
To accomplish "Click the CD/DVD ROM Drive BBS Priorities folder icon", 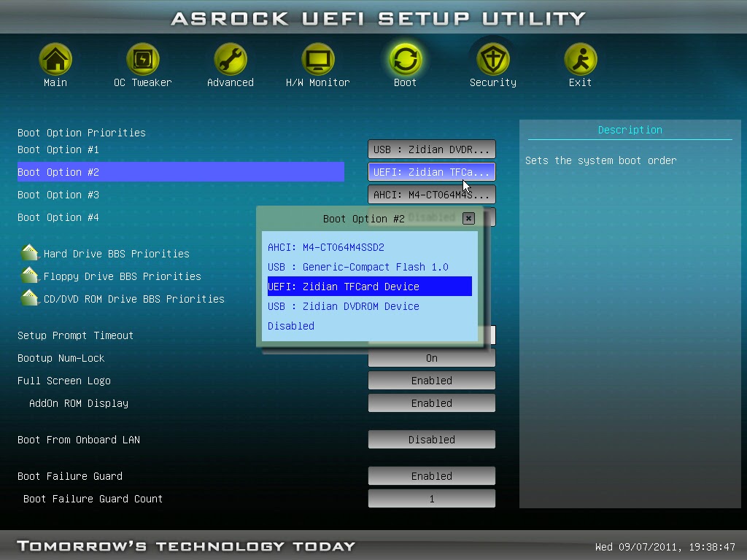I will 29,297.
